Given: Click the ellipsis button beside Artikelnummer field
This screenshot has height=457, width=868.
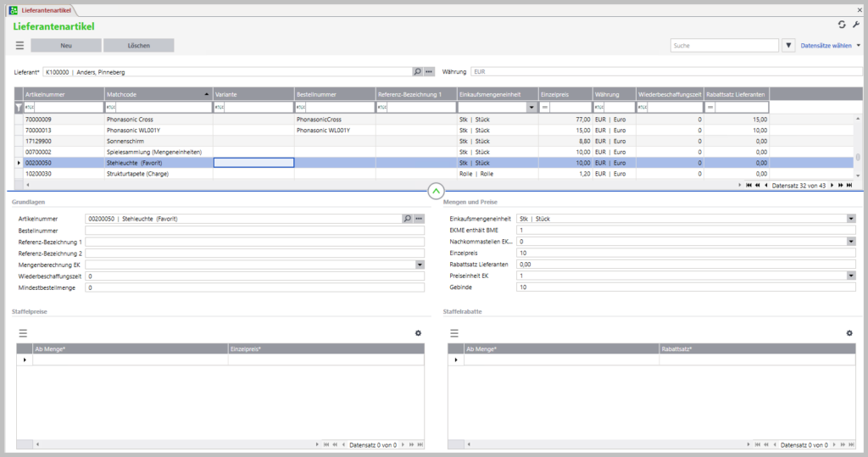Looking at the screenshot, I should pyautogui.click(x=418, y=219).
